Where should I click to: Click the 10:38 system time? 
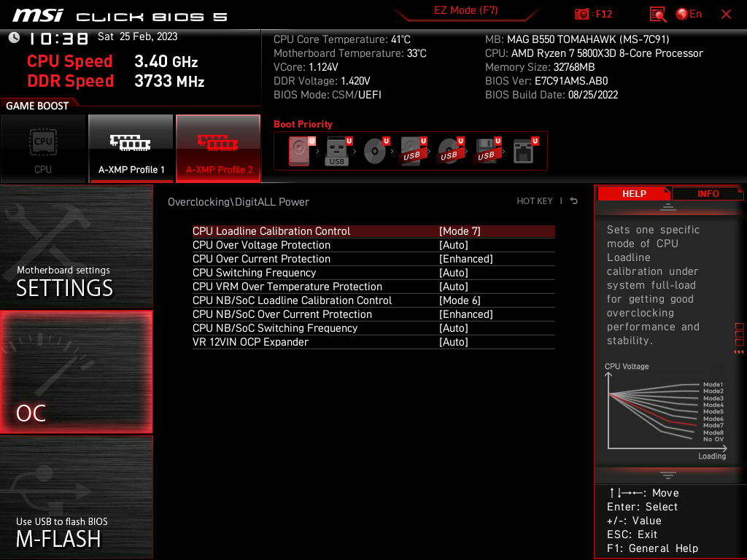point(58,39)
